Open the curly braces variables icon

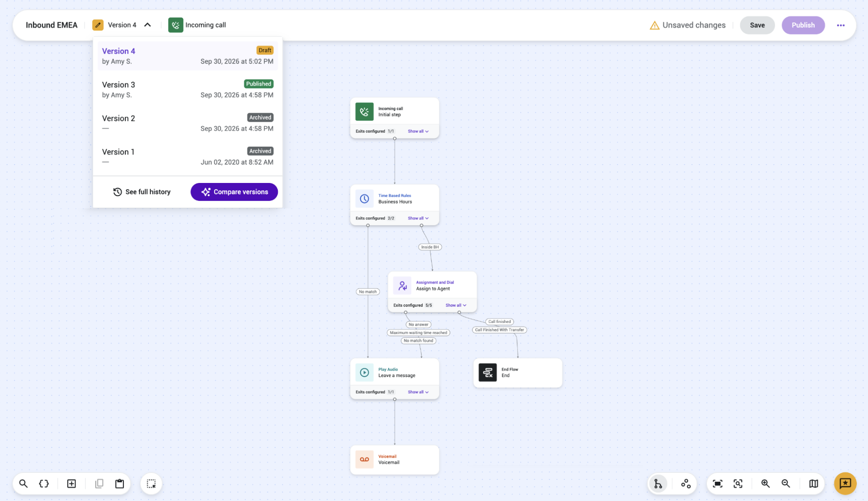(x=44, y=484)
